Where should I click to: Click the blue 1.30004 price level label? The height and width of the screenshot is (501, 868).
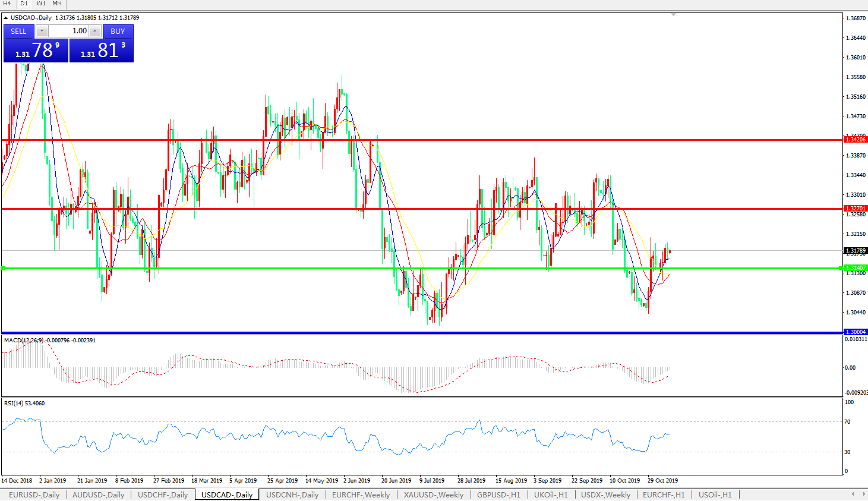pyautogui.click(x=856, y=332)
